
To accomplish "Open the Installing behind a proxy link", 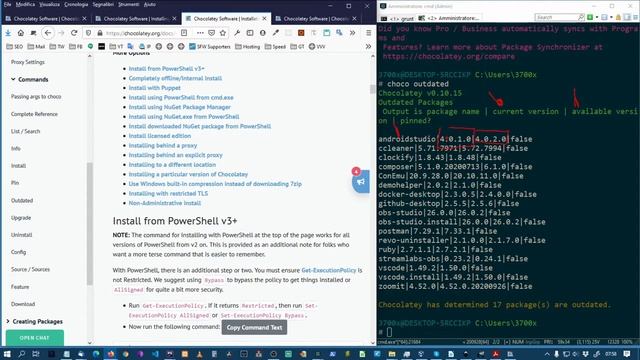I will [163, 145].
